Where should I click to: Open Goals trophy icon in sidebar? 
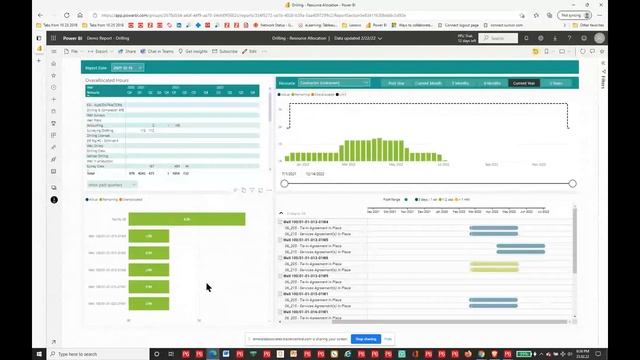[x=53, y=123]
